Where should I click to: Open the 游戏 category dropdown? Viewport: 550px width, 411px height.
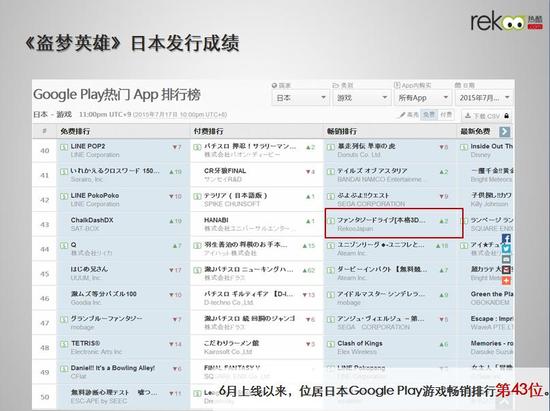tap(361, 97)
